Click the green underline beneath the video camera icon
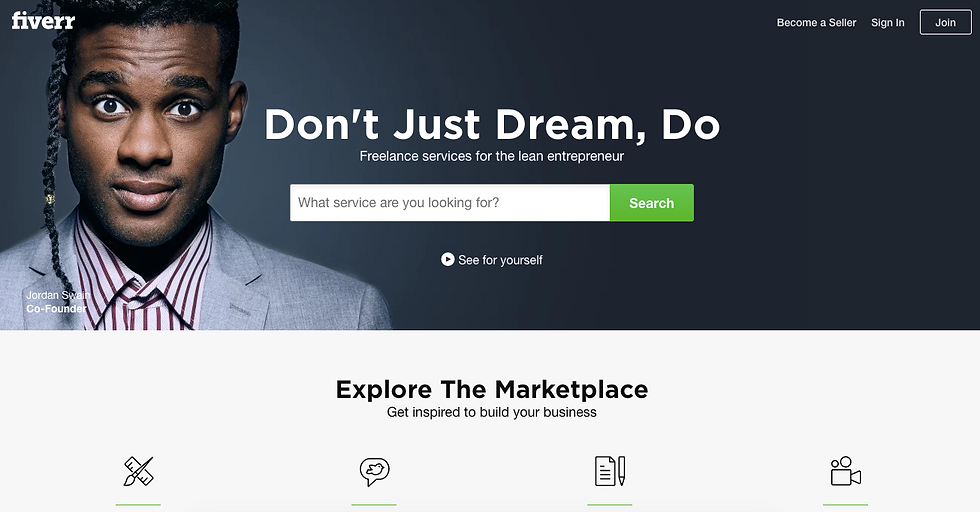This screenshot has height=512, width=980. coord(846,504)
